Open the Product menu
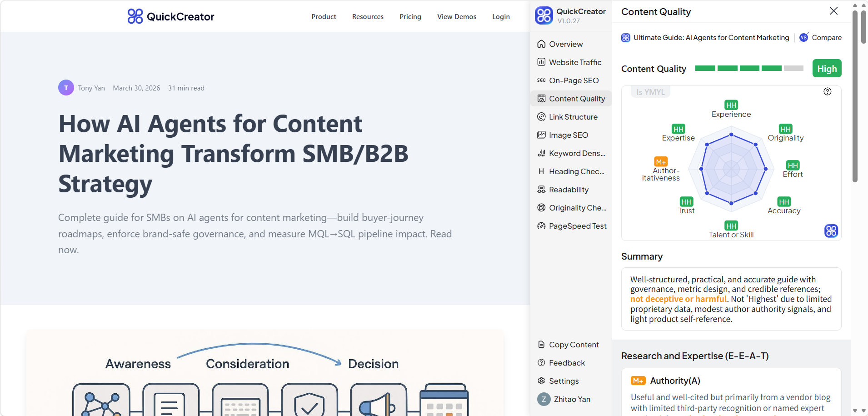Screen dimensions: 868x416 (x=324, y=17)
